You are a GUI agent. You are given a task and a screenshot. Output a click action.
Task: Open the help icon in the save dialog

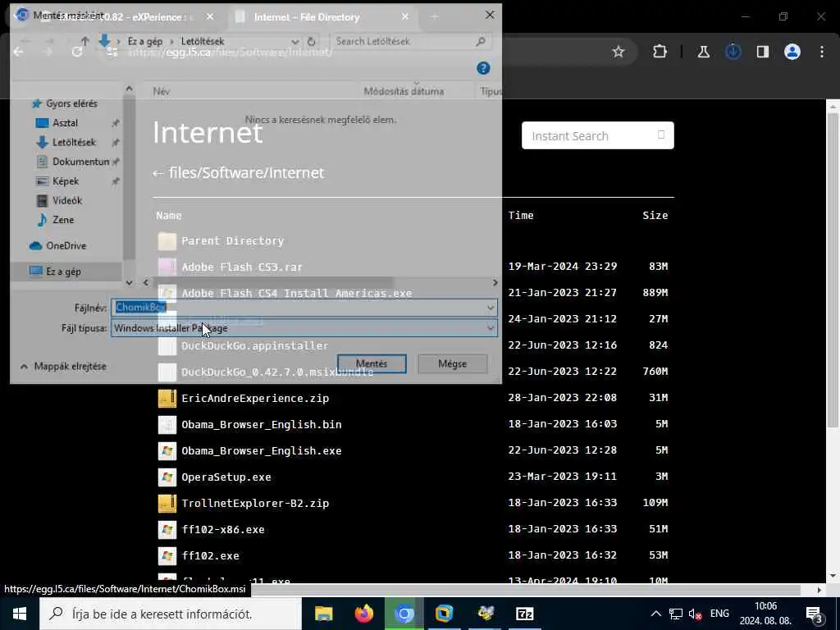click(x=483, y=68)
